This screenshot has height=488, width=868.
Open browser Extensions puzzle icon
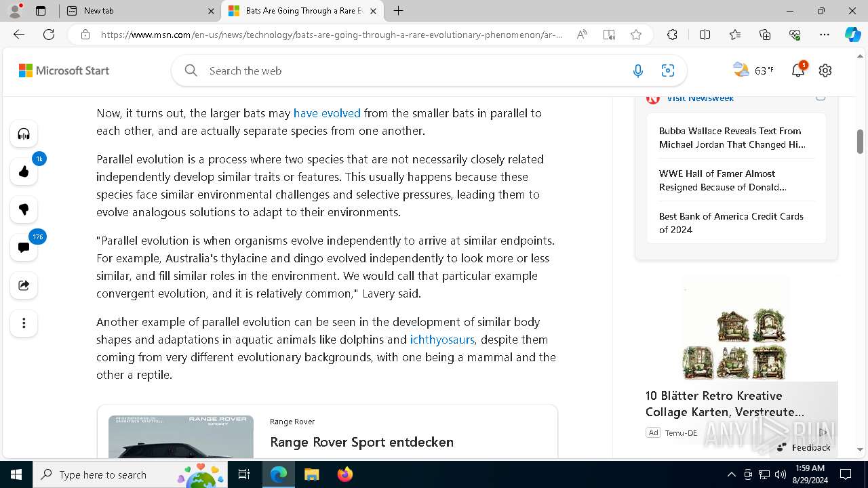672,35
